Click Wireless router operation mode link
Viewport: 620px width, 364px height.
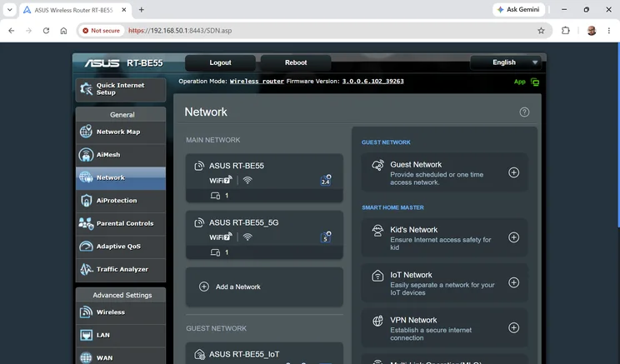(x=257, y=81)
